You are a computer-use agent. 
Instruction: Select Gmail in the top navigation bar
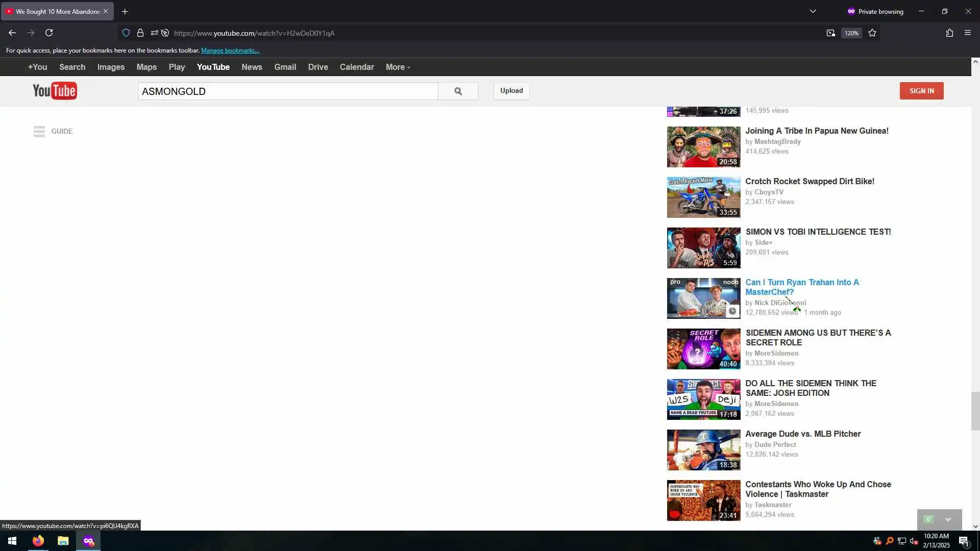coord(285,67)
